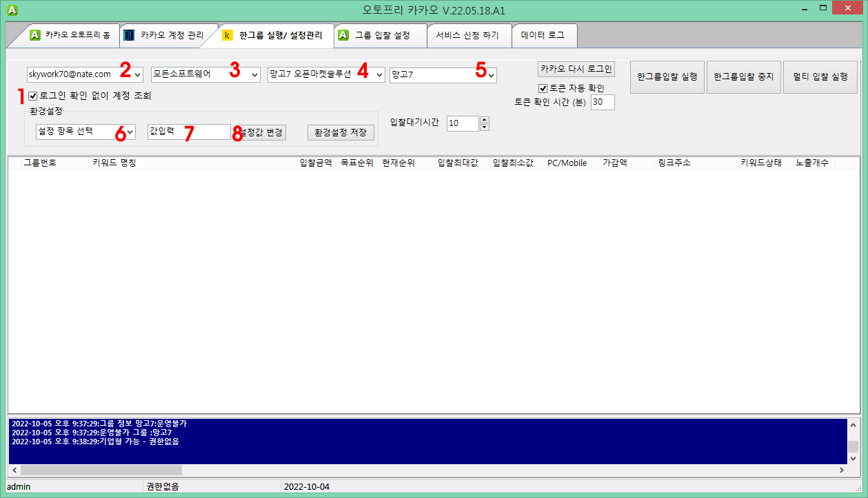Click the 멀티 입찰 실행 button

tap(820, 76)
